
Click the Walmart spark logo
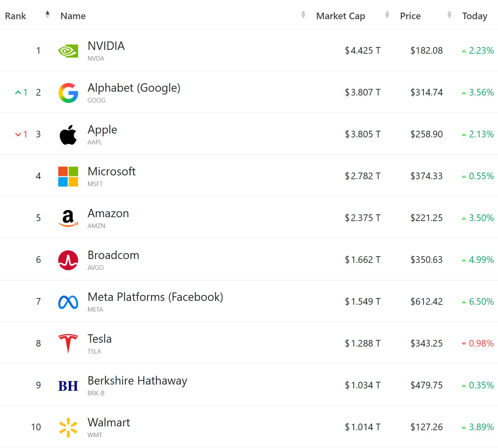68,427
